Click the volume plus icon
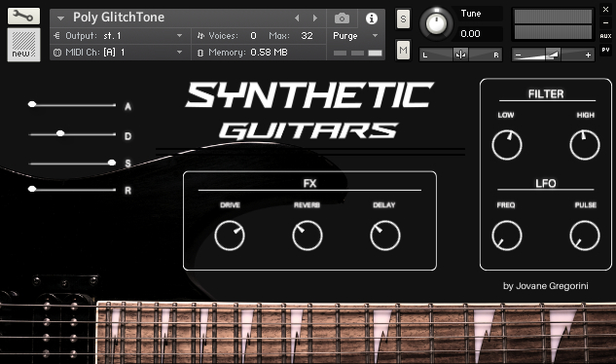 click(x=588, y=55)
